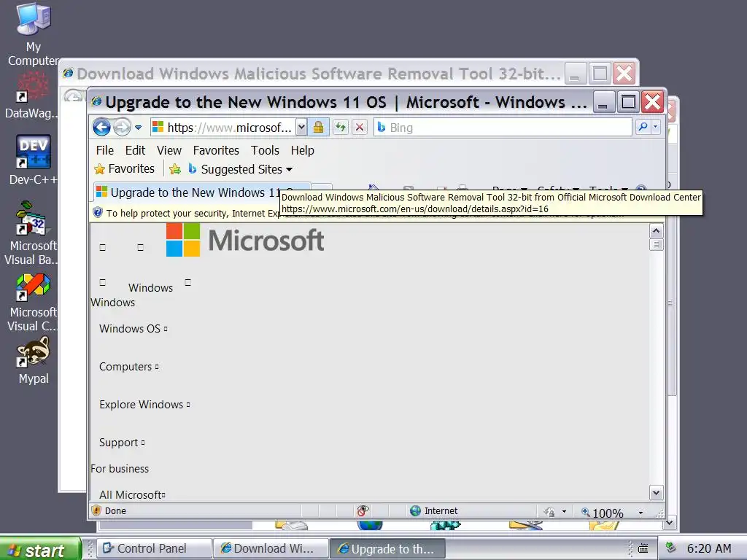
Task: Click the page scrollbar up arrow
Action: [x=656, y=231]
